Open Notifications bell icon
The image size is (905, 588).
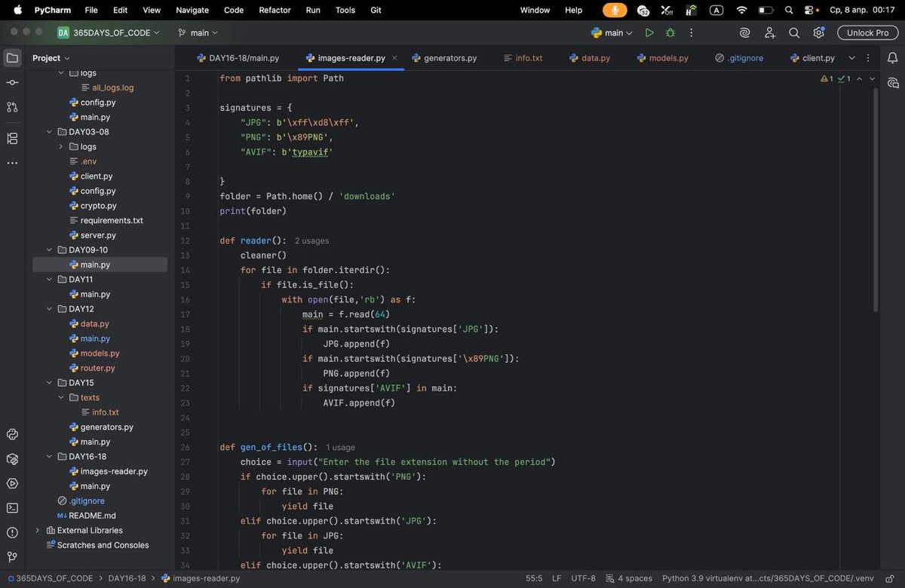pos(893,58)
